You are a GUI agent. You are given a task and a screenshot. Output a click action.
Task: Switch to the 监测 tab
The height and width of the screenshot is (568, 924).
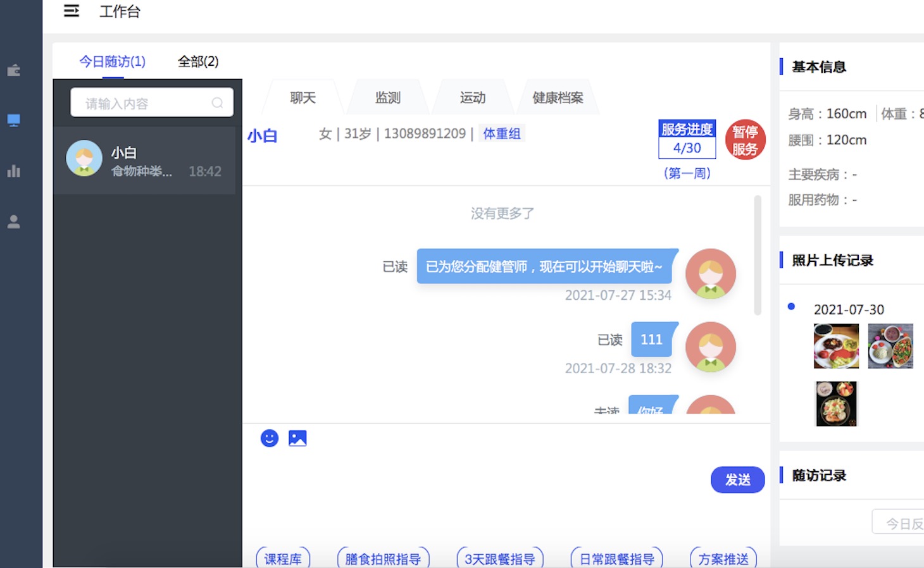(388, 97)
